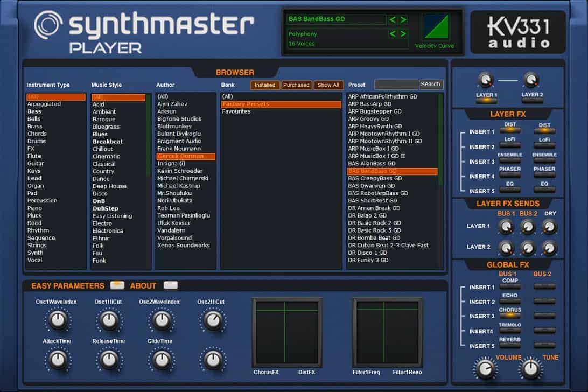This screenshot has width=588, height=392.
Task: Toggle the Bus 1 CHORUS effect
Action: pyautogui.click(x=509, y=316)
